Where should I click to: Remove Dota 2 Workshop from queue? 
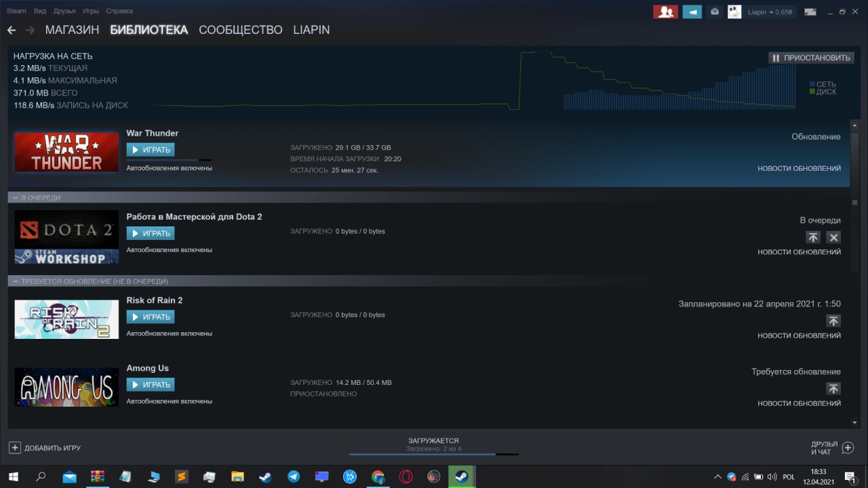[x=834, y=237]
